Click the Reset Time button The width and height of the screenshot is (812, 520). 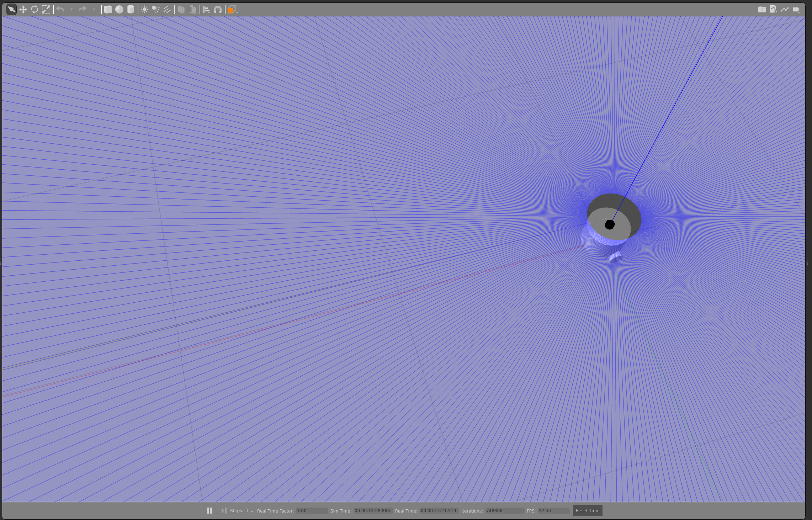(587, 510)
